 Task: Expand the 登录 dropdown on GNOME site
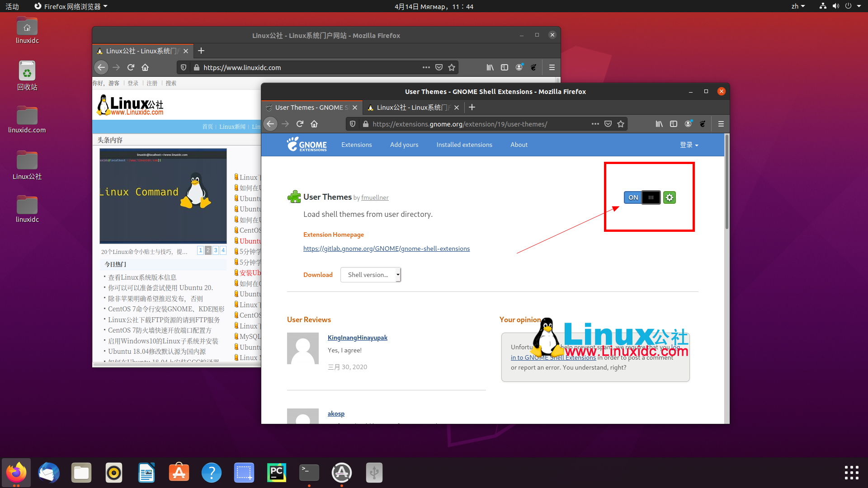[x=689, y=145]
